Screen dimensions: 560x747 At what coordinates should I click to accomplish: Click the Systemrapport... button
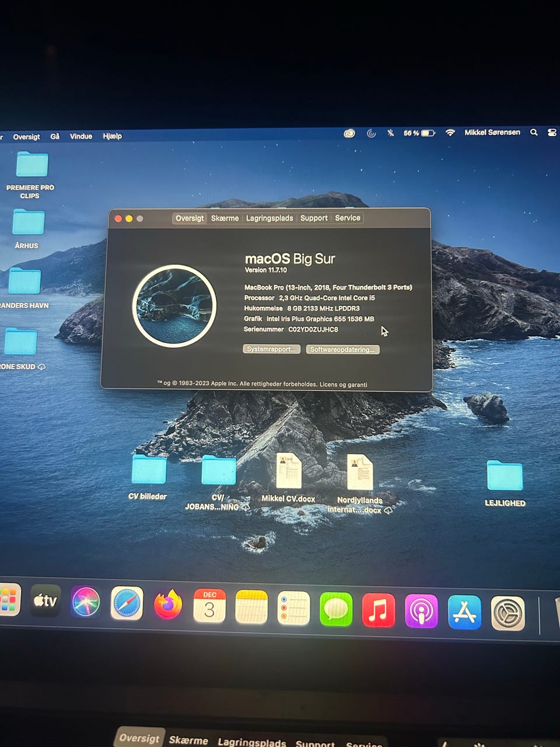[271, 349]
